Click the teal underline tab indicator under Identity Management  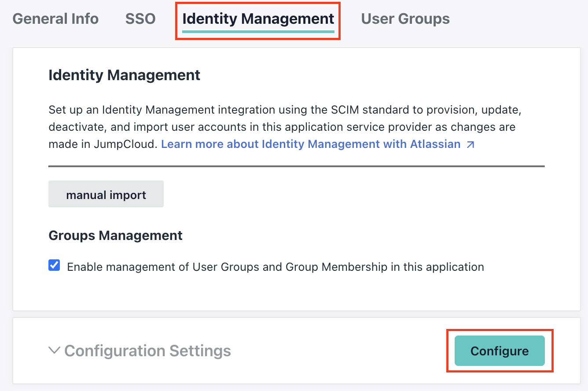tap(257, 31)
